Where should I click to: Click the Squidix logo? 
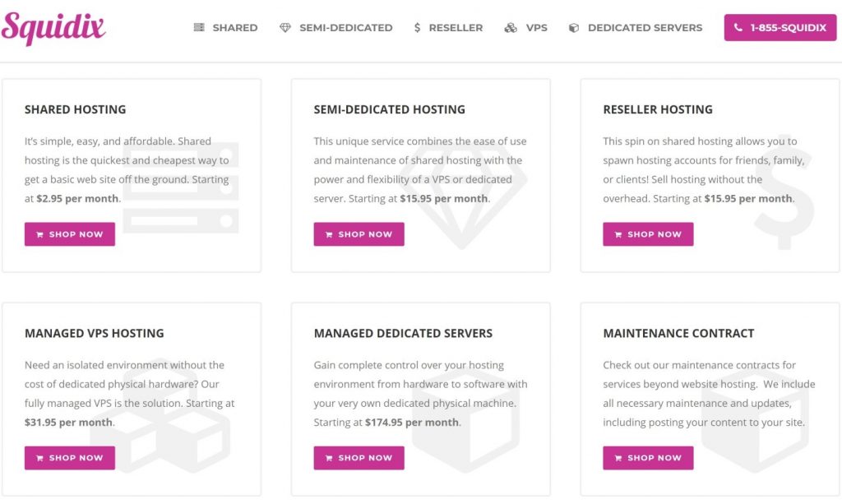(x=53, y=28)
